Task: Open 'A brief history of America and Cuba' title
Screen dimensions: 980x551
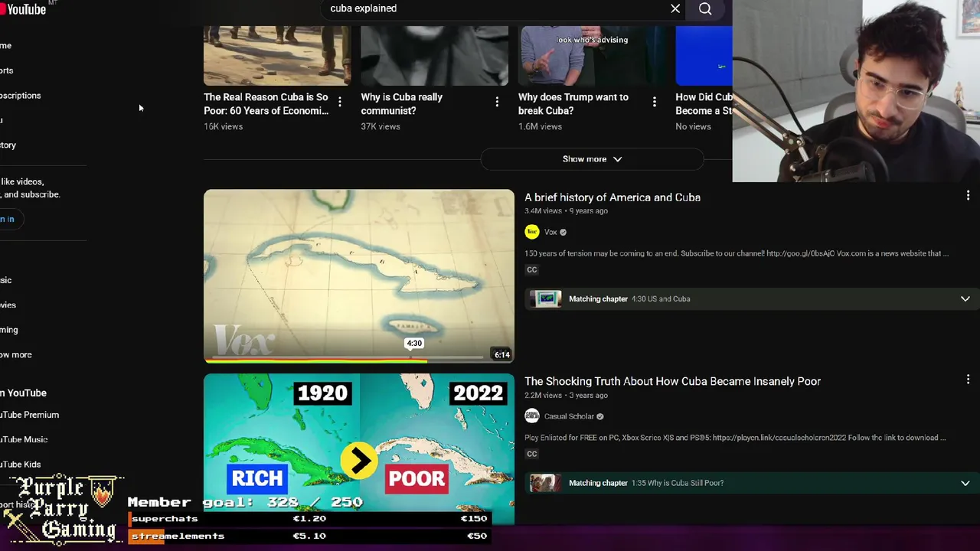Action: click(612, 197)
